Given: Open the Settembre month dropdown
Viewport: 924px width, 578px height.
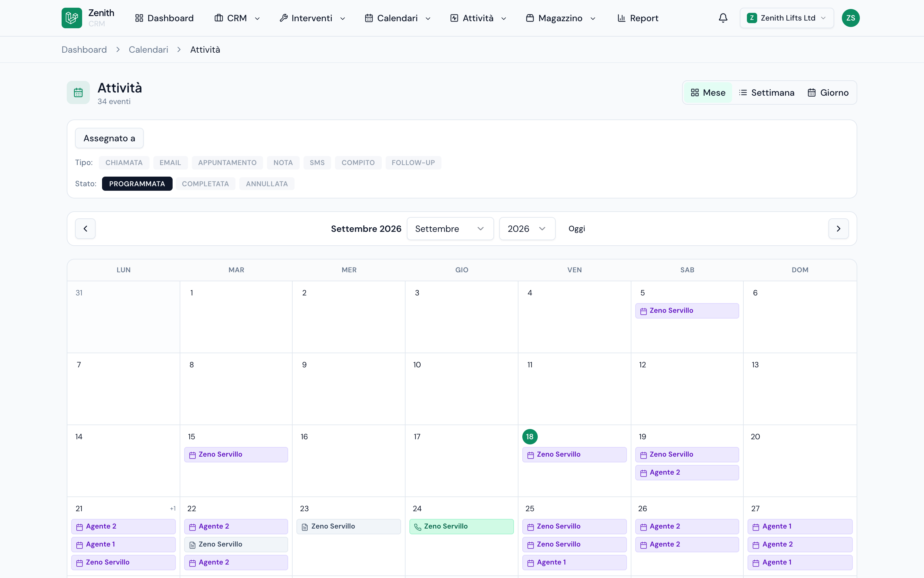Looking at the screenshot, I should click(450, 229).
